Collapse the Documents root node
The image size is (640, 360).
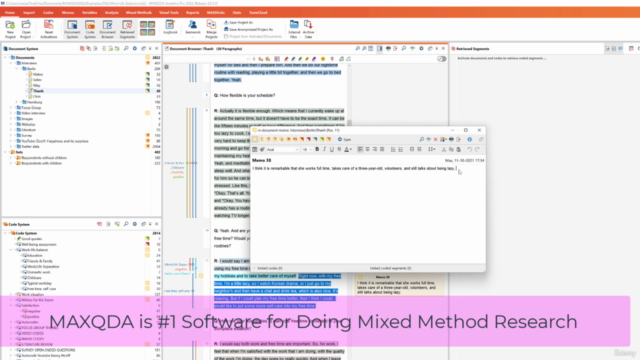pyautogui.click(x=5, y=58)
